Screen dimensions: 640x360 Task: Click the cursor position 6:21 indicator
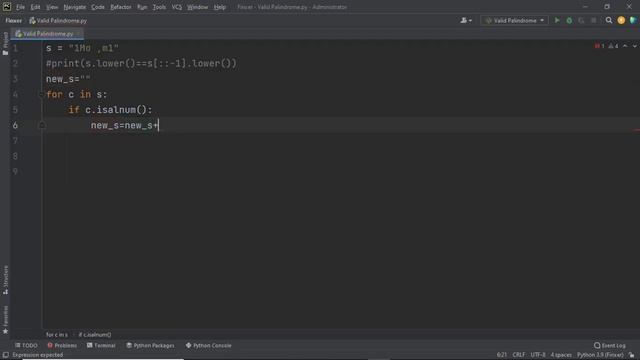(502, 355)
